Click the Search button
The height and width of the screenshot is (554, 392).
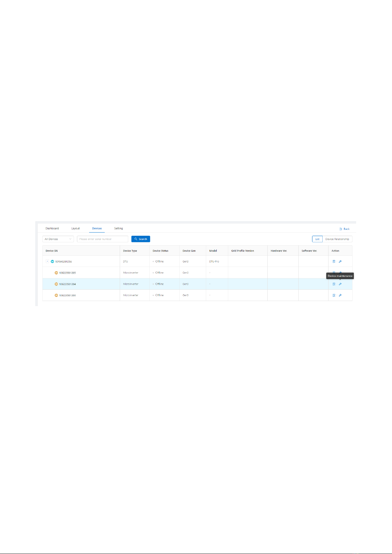tap(141, 239)
